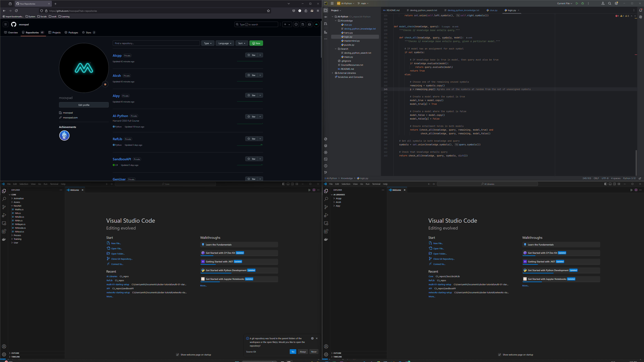Open GitHub Type filter dropdown
This screenshot has width=644, height=362.
208,43
